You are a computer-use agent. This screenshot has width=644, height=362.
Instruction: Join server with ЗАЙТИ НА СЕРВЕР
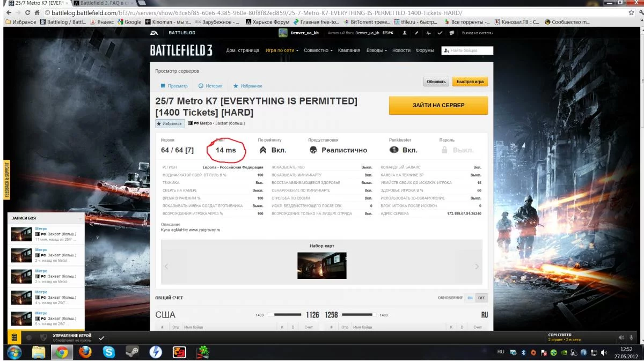click(x=438, y=105)
